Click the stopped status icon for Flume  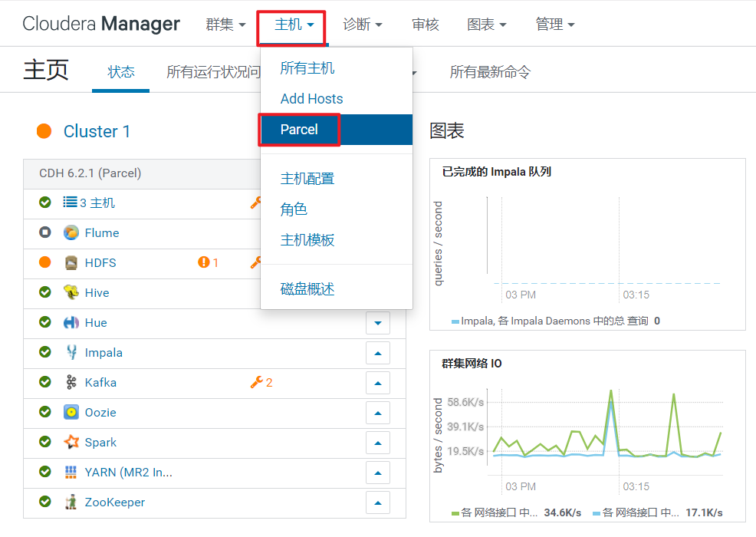click(44, 232)
